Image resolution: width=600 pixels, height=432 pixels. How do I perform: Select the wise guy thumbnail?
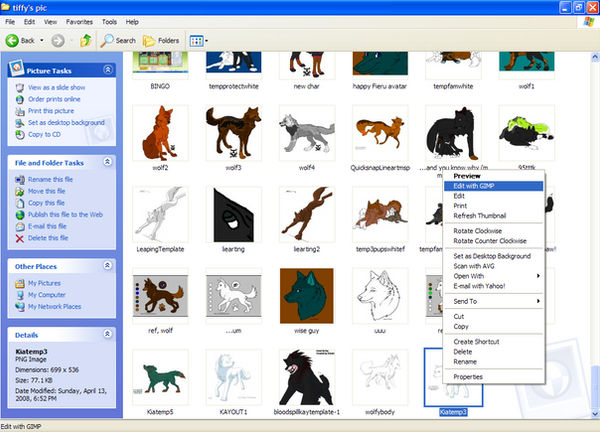(x=307, y=295)
